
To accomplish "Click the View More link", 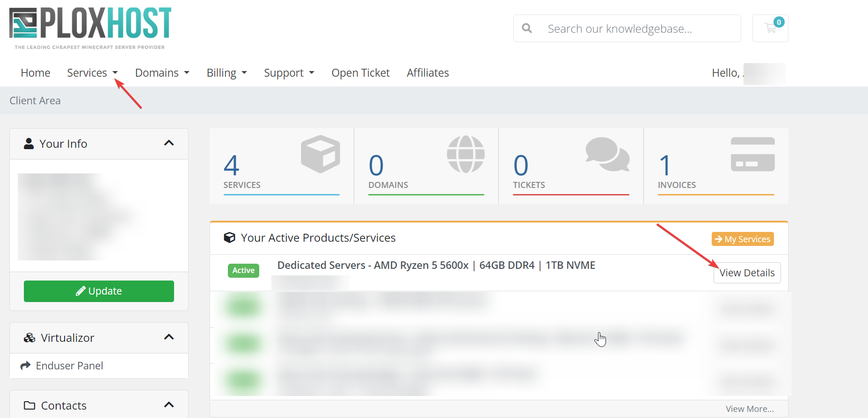I will tap(750, 409).
